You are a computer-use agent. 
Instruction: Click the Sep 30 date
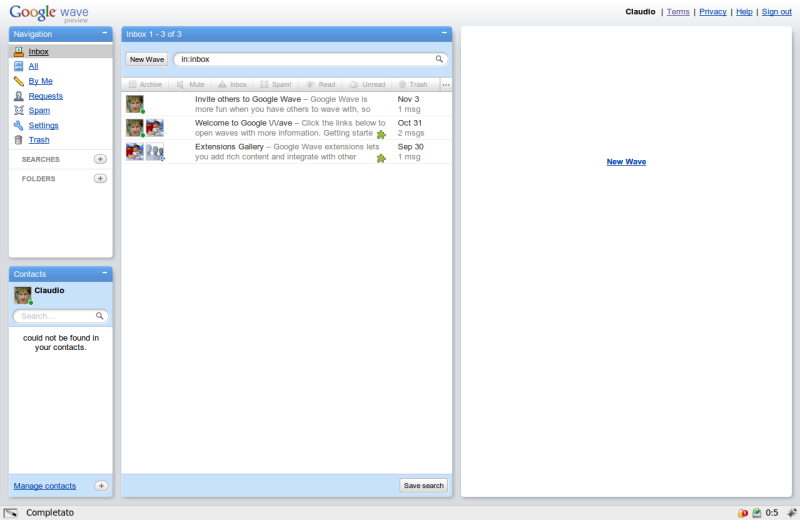[410, 146]
